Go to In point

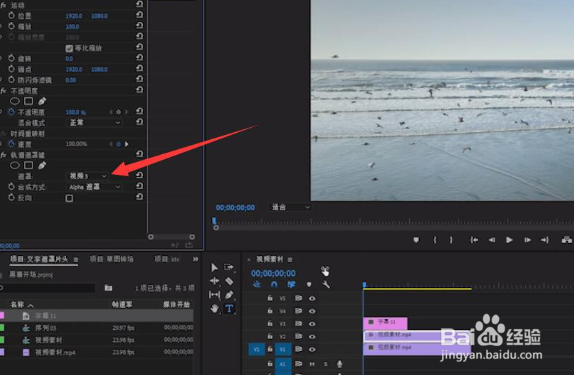474,240
